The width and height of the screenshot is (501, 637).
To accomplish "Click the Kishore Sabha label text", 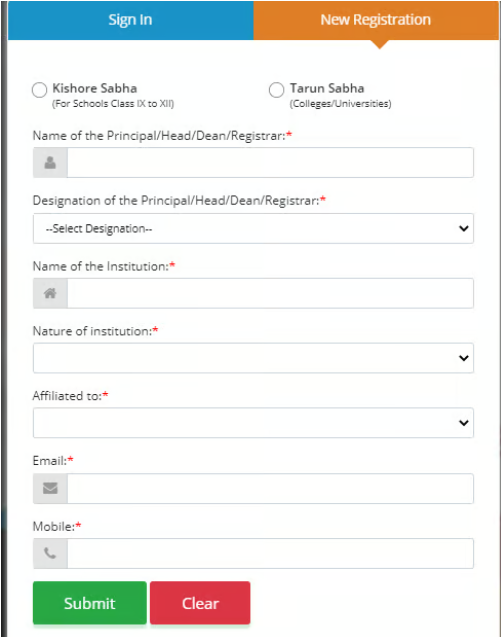I will click(x=95, y=88).
